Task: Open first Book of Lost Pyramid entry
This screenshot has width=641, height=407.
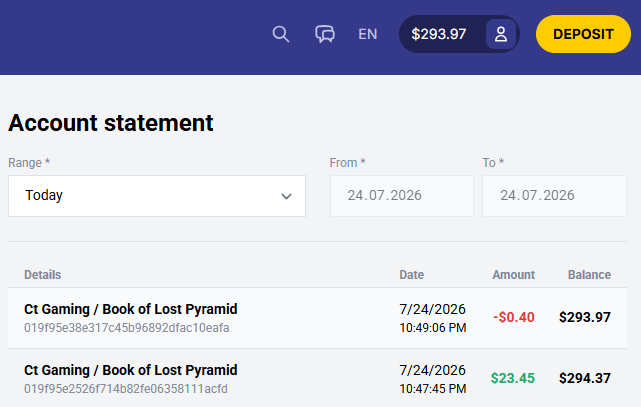Action: (130, 309)
